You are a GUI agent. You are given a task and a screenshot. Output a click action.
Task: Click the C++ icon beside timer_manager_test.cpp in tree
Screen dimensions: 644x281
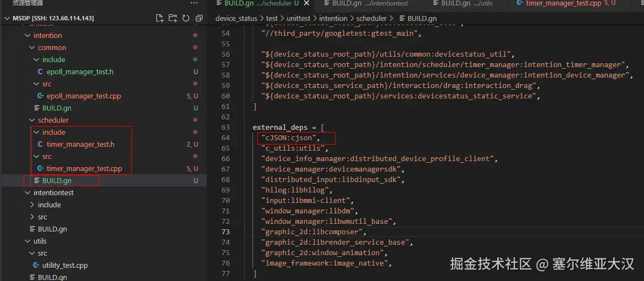click(x=40, y=169)
